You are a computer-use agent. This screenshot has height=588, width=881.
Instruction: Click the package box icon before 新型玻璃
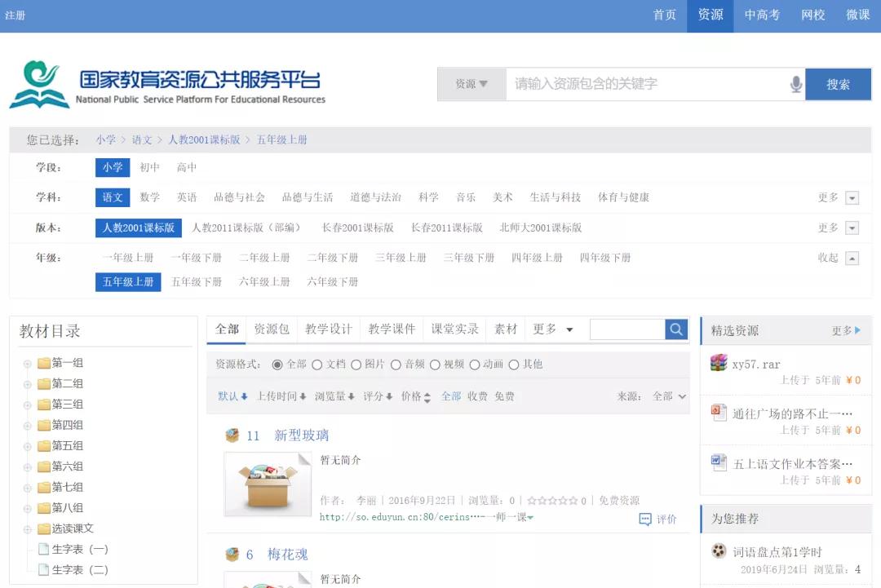(232, 434)
